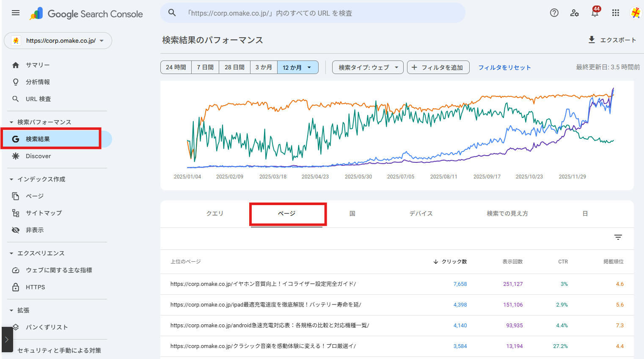644x359 pixels.
Task: Click the URL inspection search field
Action: (x=313, y=13)
